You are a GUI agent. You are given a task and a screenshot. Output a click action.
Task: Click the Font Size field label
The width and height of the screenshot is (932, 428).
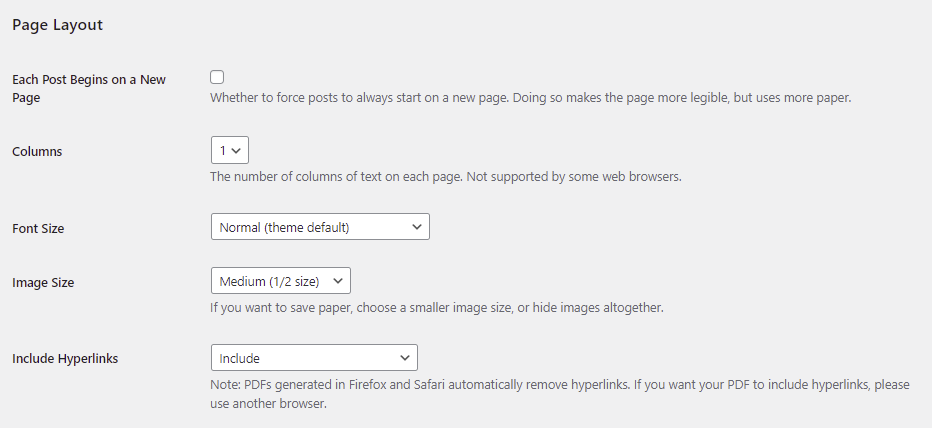pos(38,229)
